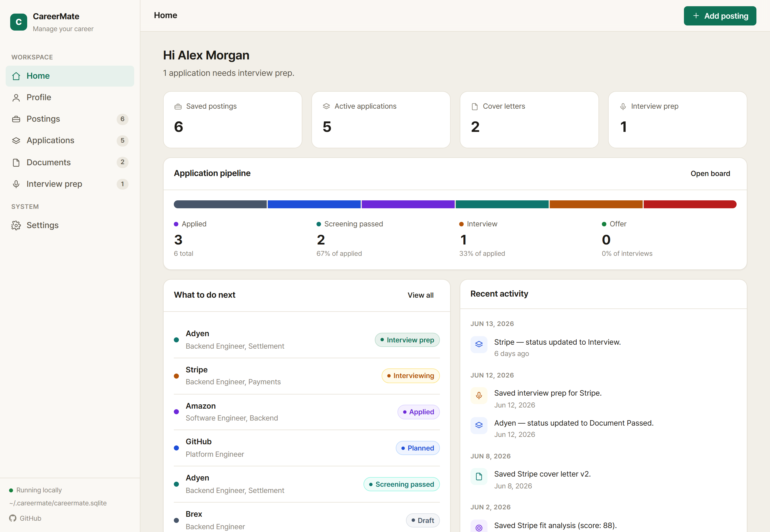Click the orange pipeline bar segment
The image size is (770, 532).
tap(596, 204)
